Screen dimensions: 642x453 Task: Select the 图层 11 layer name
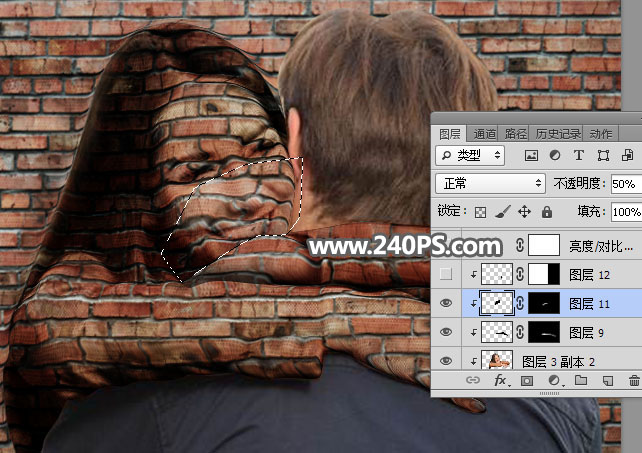(x=589, y=304)
